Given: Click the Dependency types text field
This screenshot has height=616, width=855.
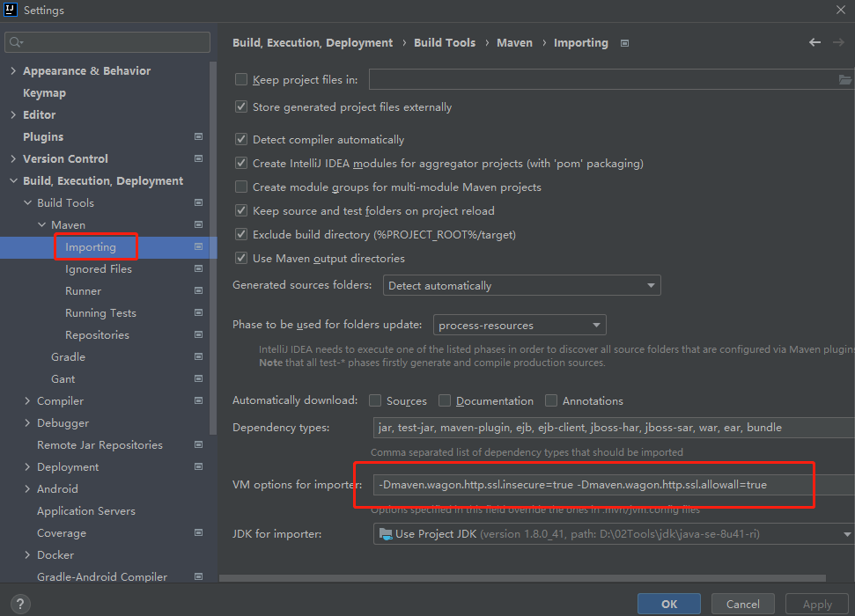Looking at the screenshot, I should [x=614, y=428].
